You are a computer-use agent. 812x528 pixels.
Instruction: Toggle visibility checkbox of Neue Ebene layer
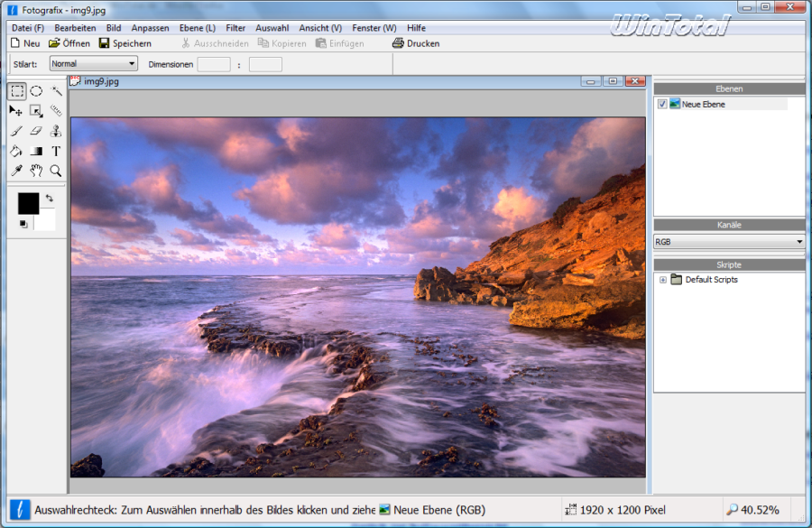point(662,105)
